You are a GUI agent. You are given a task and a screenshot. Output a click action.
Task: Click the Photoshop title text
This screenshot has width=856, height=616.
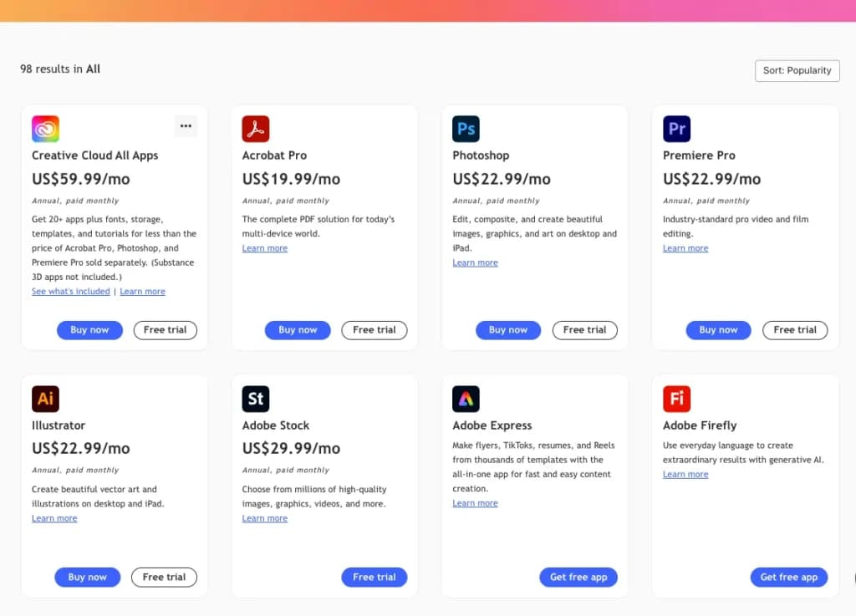pos(481,155)
